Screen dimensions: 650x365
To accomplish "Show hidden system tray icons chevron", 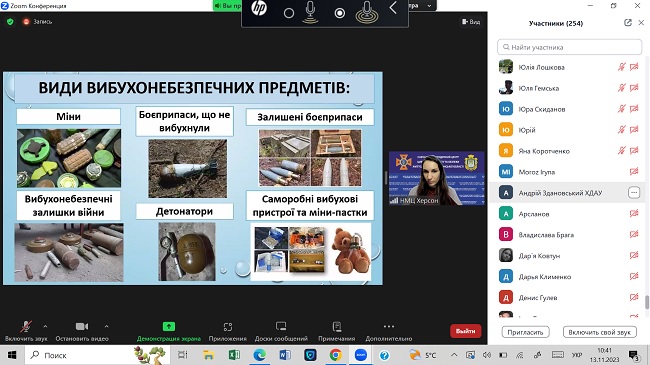I will [x=454, y=355].
